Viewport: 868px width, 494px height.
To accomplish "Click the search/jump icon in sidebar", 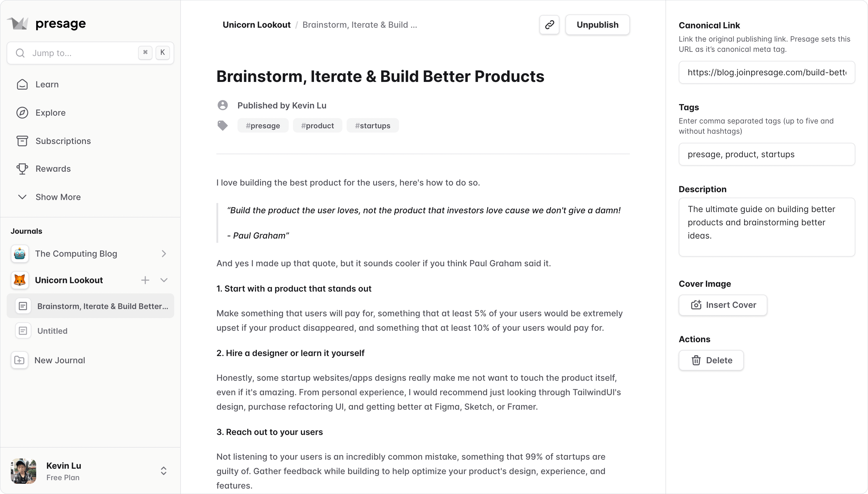I will click(20, 53).
